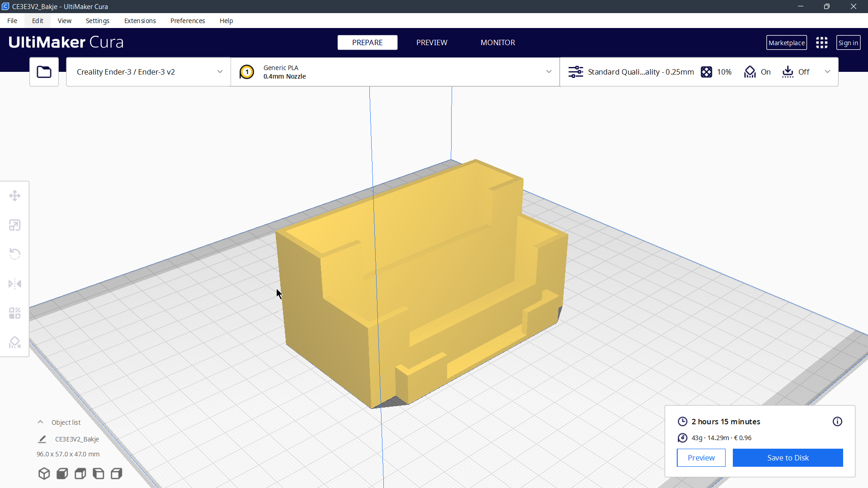Select the Mirror tool

[x=15, y=283]
